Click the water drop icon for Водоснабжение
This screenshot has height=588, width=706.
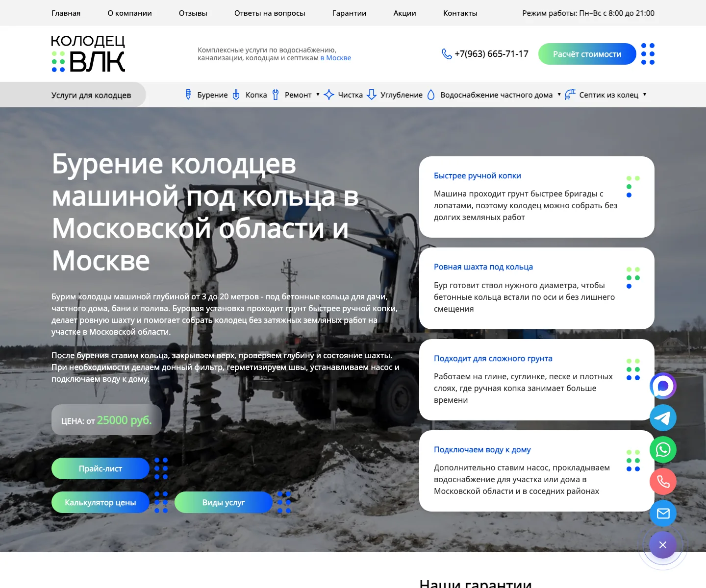[431, 95]
